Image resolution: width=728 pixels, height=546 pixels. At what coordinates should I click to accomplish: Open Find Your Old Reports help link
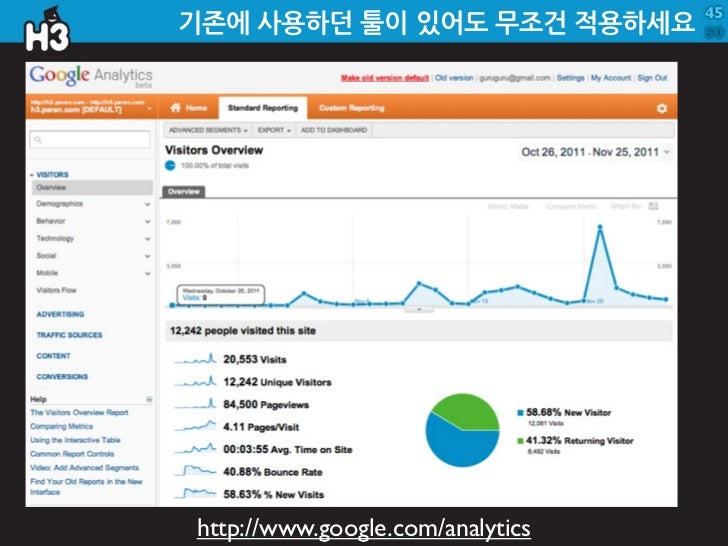click(86, 487)
